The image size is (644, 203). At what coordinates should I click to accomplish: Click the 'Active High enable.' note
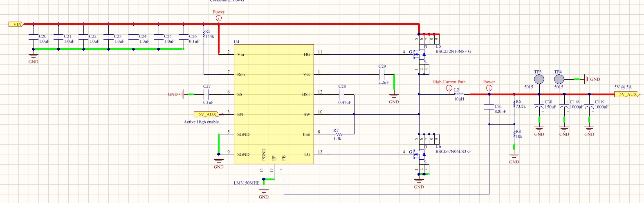(202, 122)
